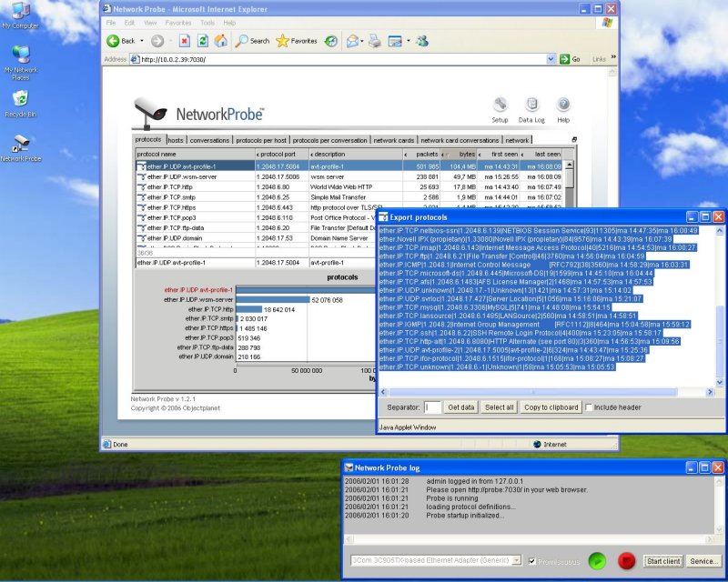This screenshot has width=728, height=582.
Task: Select the ether.IP.TCP.pop3 table row
Action: (x=256, y=217)
